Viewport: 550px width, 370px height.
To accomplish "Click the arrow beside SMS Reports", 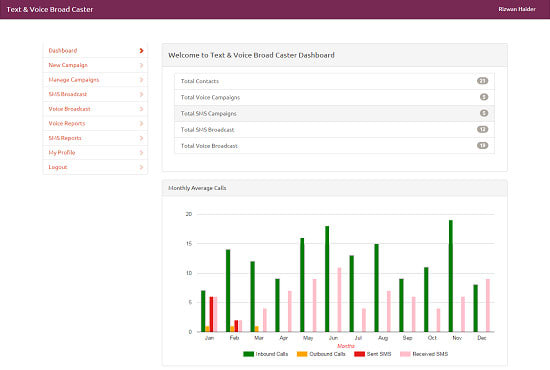I will tap(141, 138).
